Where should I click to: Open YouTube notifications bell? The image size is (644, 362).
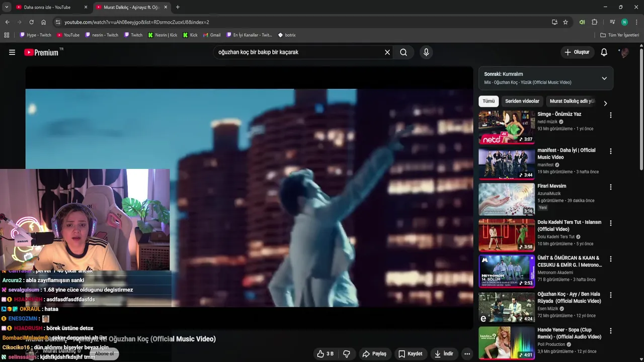(604, 52)
